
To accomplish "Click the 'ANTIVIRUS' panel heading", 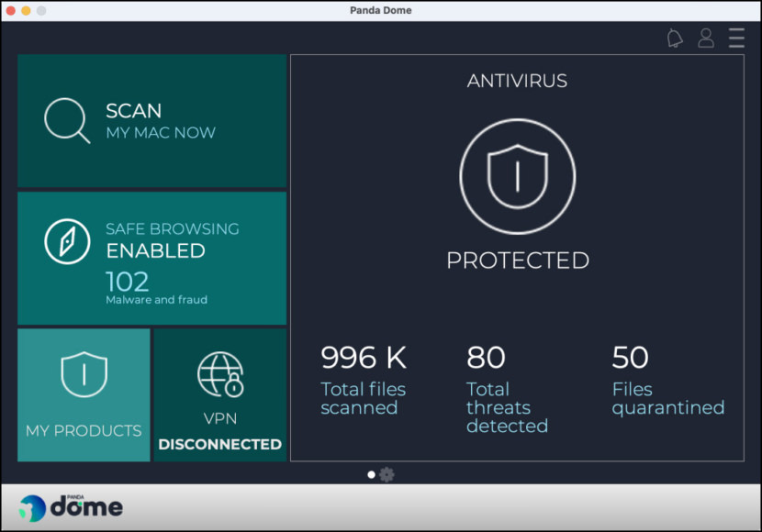I will (x=517, y=81).
